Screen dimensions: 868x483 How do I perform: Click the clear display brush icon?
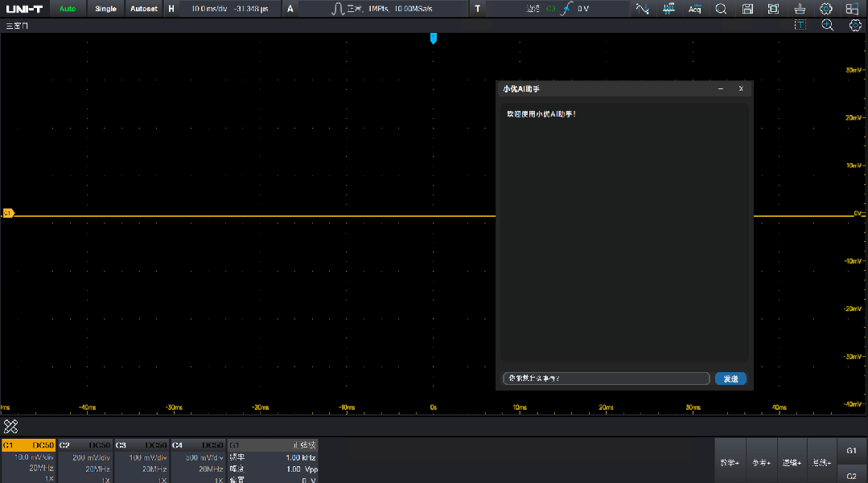[800, 9]
